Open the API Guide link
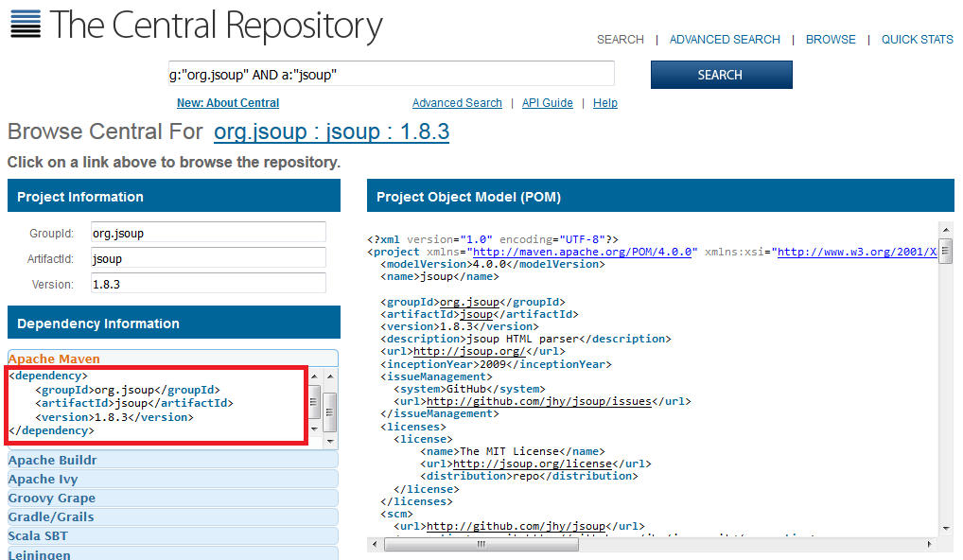 tap(547, 103)
